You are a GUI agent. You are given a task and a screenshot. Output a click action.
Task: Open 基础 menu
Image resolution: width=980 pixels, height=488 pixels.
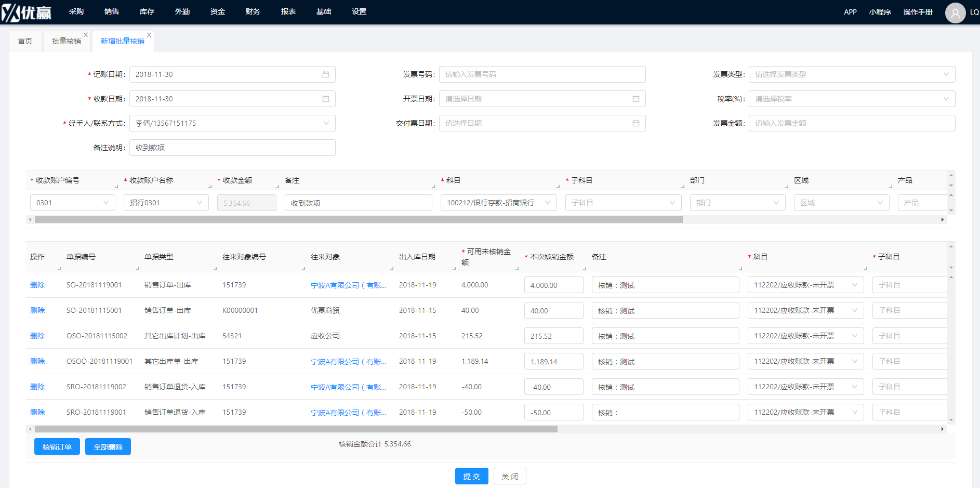tap(324, 11)
